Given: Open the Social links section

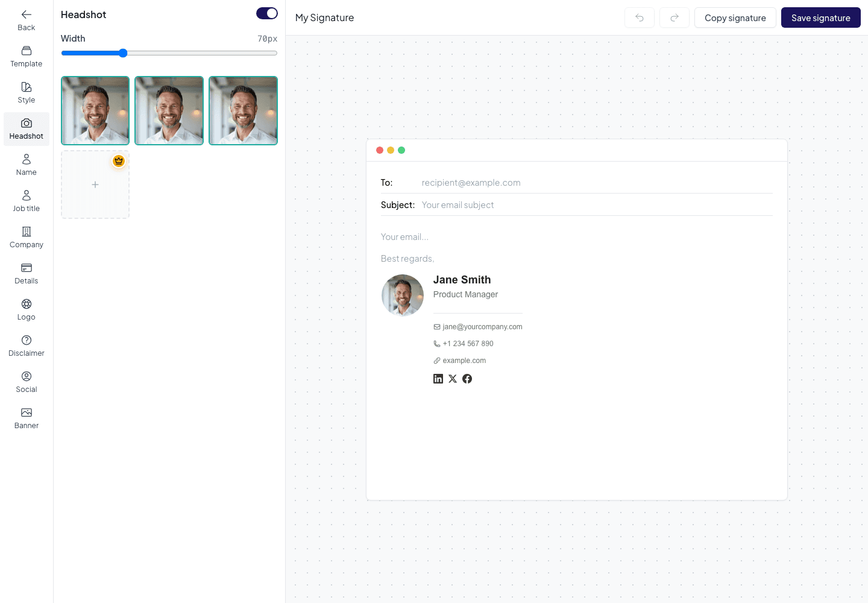Looking at the screenshot, I should click(x=27, y=382).
